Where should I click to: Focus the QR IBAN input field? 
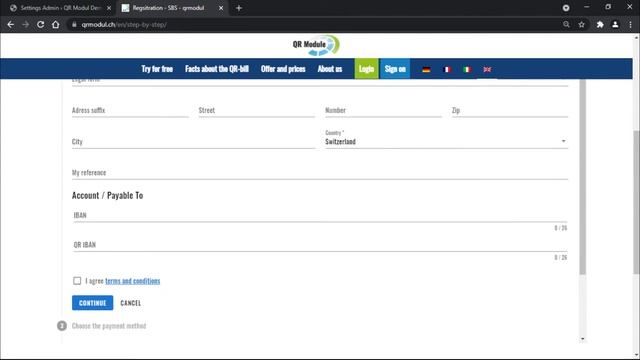pos(320,245)
